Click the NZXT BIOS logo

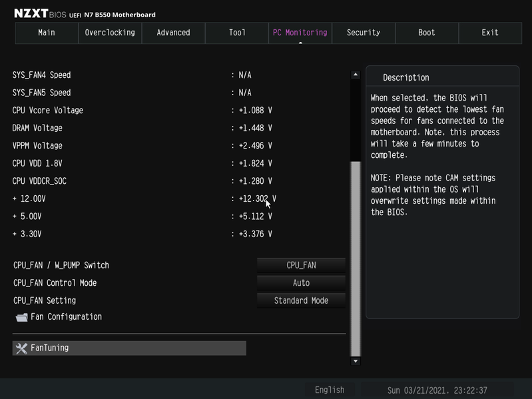pos(40,13)
